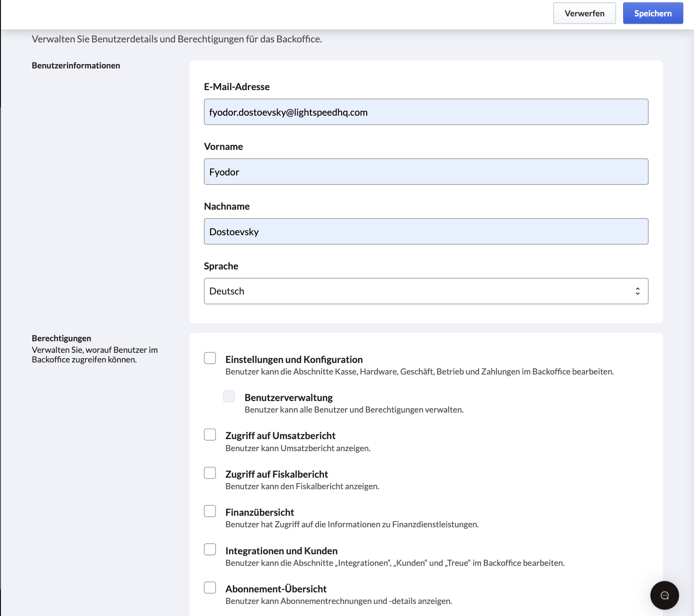Click the Zugriff auf Umsatzbericht label
The height and width of the screenshot is (616, 694).
[x=280, y=436]
